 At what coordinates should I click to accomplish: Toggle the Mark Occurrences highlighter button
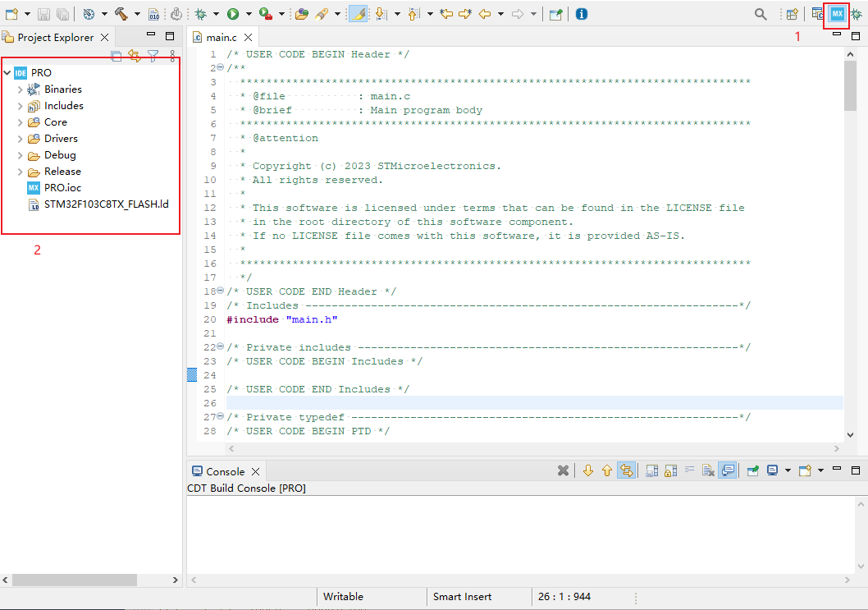(359, 14)
